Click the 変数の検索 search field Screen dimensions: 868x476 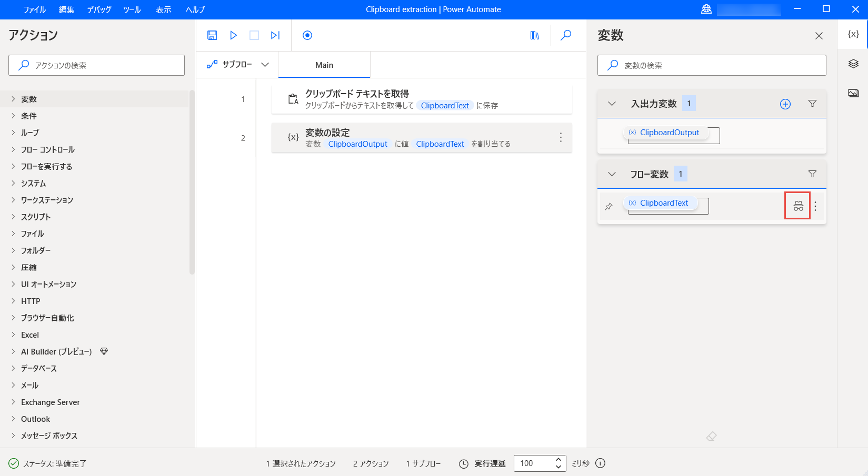712,65
